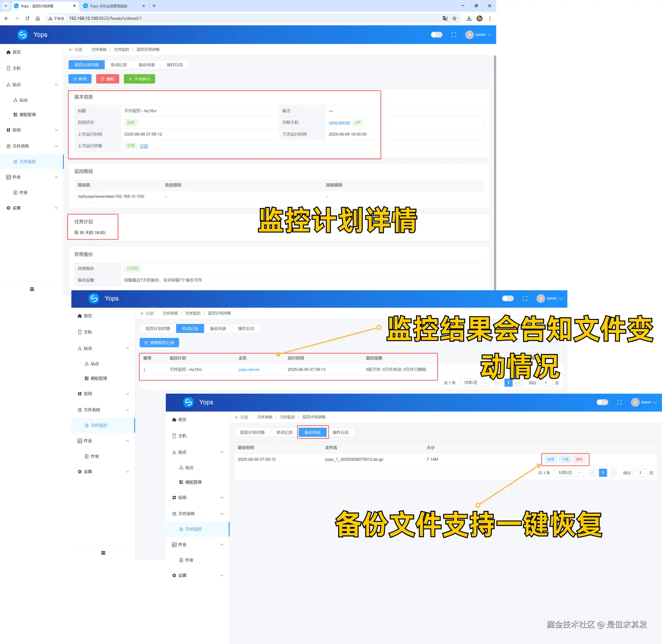This screenshot has height=644, width=662.
Task: Open the yops-server host link
Action: point(339,122)
